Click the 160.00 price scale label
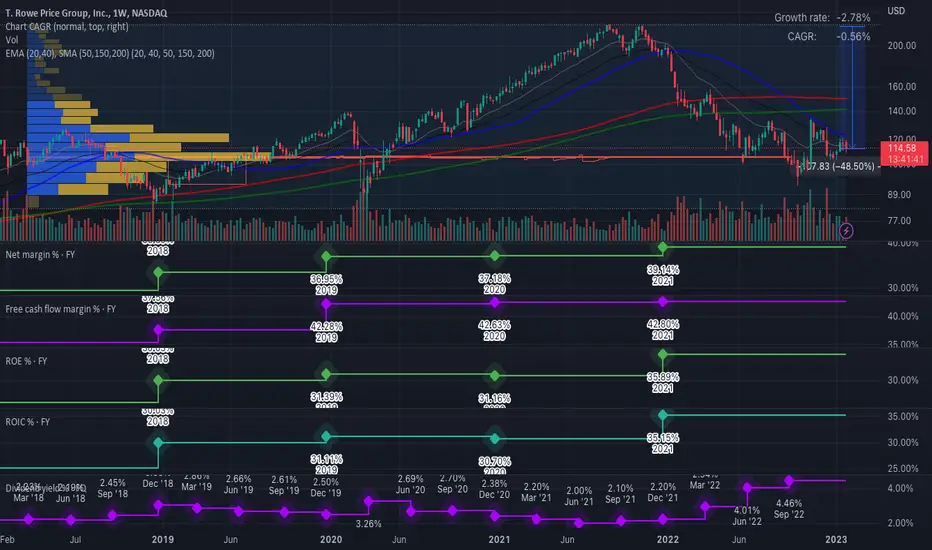Viewport: 932px width, 550px height. (x=902, y=87)
